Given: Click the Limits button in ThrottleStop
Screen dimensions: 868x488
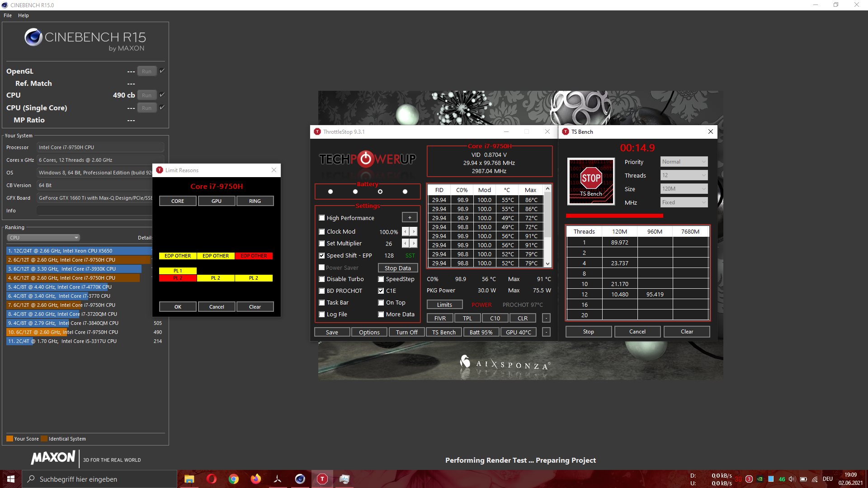Looking at the screenshot, I should [444, 305].
